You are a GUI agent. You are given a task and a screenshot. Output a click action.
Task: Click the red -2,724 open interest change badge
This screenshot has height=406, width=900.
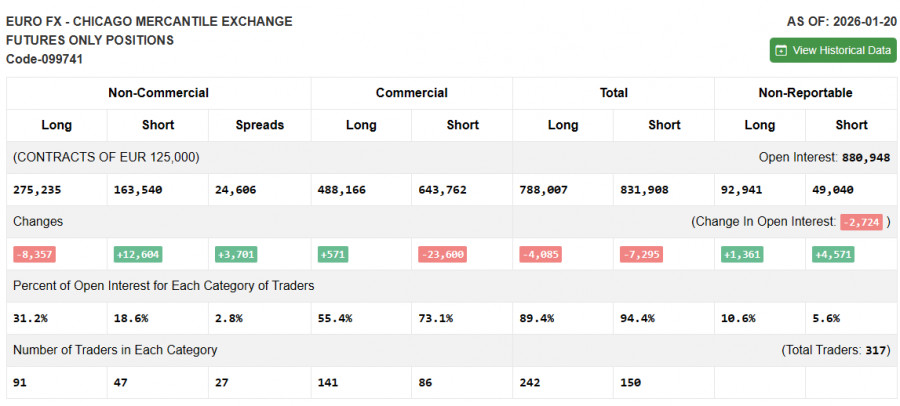click(x=861, y=222)
